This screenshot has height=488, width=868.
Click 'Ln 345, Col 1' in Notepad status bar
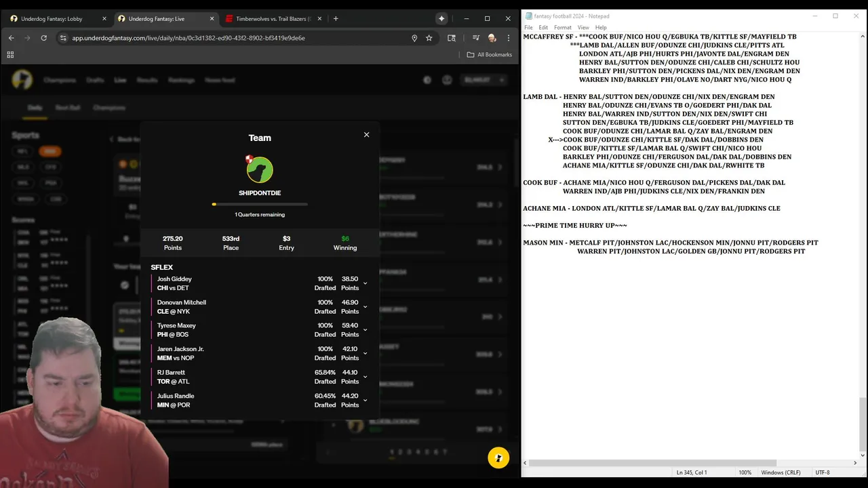(x=692, y=472)
